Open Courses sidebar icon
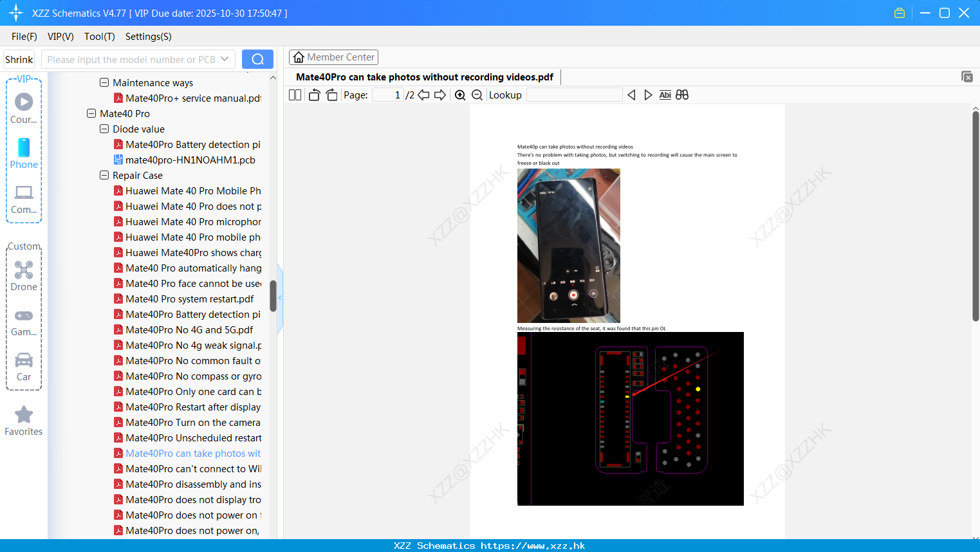Image resolution: width=980 pixels, height=552 pixels. [24, 109]
